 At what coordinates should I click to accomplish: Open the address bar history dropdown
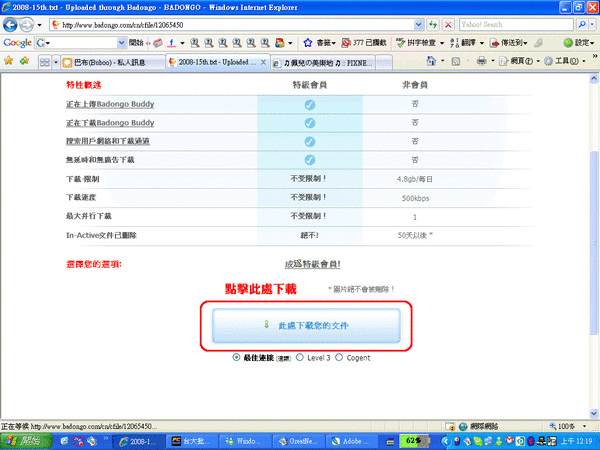[419, 25]
